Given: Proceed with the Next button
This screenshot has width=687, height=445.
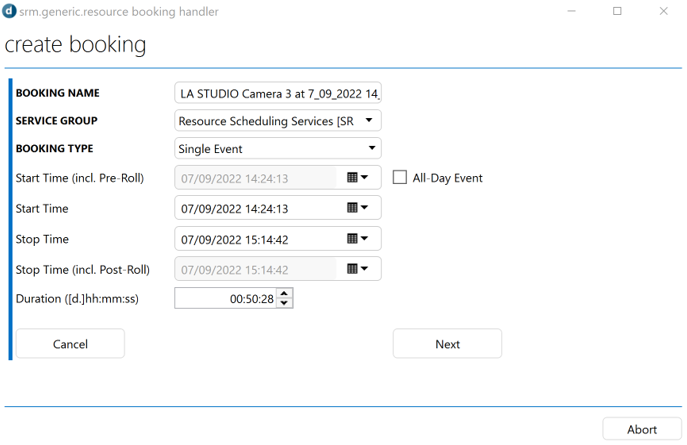Looking at the screenshot, I should pyautogui.click(x=447, y=344).
